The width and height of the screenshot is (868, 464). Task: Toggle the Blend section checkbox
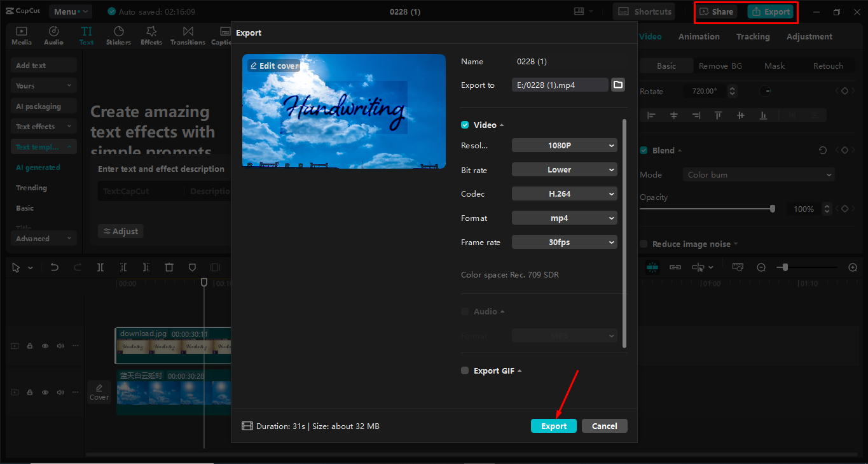pyautogui.click(x=643, y=150)
